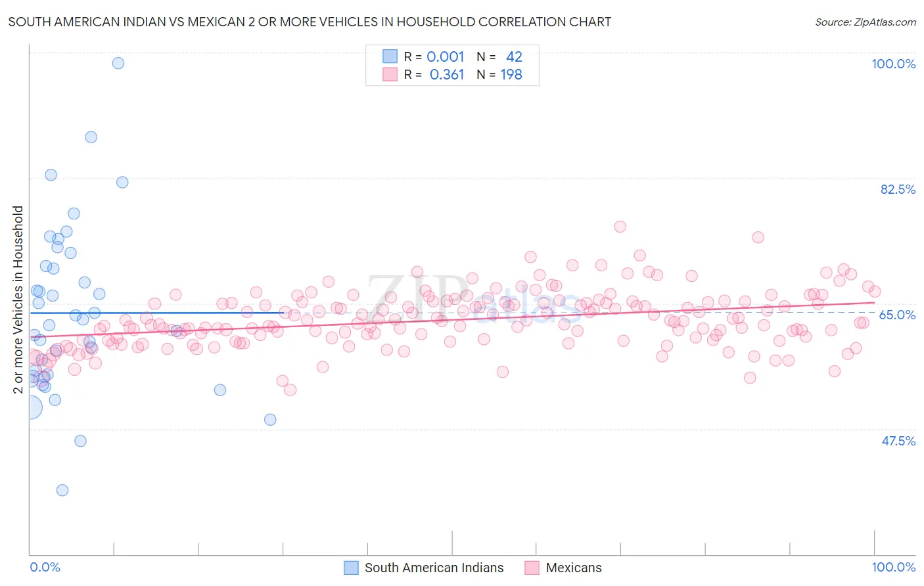Open the Source: ZipAtlas.com link
This screenshot has height=586, width=924.
click(866, 22)
